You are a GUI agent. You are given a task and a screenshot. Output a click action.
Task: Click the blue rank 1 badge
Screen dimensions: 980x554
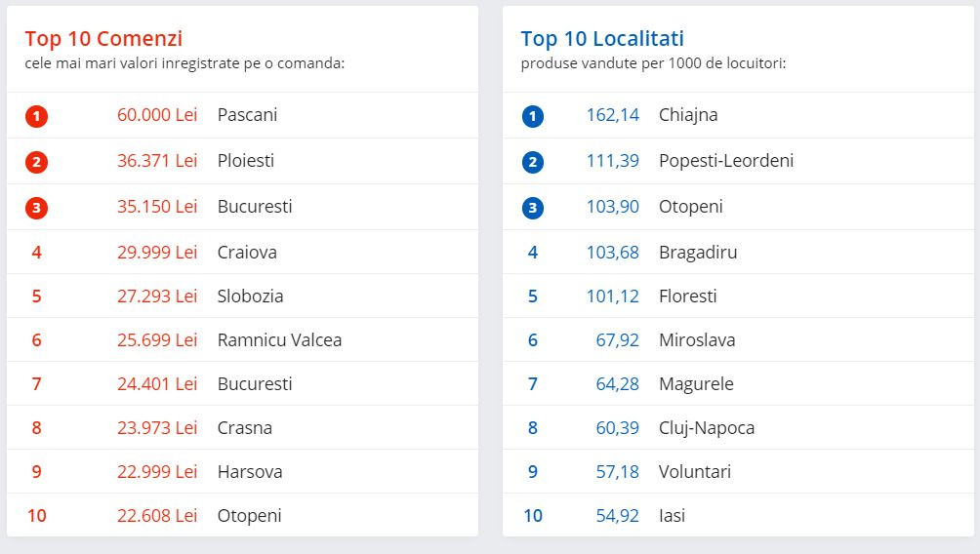(x=532, y=116)
